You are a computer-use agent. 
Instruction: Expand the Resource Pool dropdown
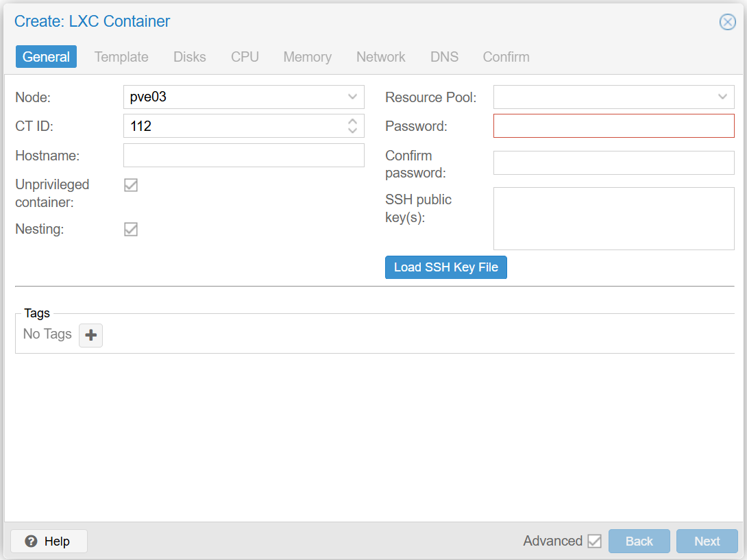coord(722,97)
